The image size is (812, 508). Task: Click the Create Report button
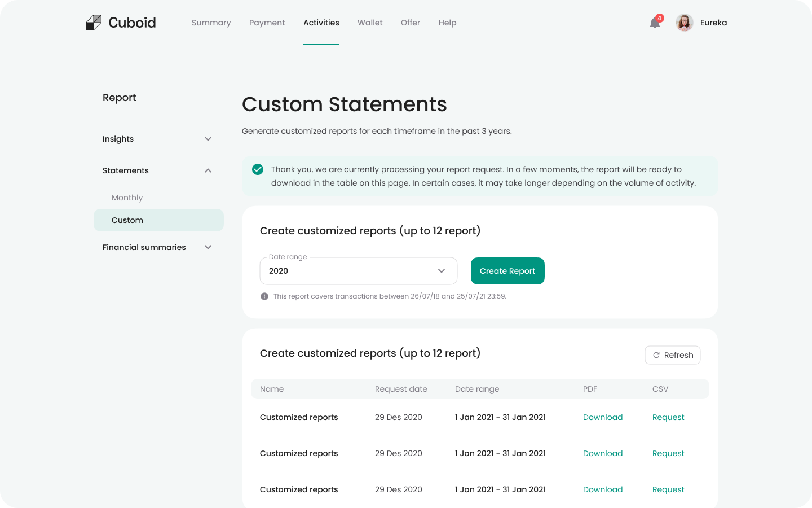coord(507,271)
